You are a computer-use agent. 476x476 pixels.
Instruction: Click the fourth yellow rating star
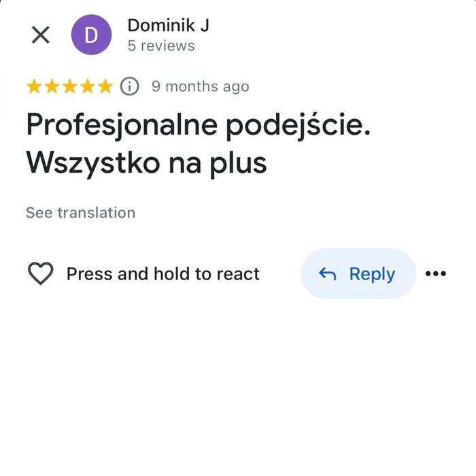pyautogui.click(x=87, y=86)
